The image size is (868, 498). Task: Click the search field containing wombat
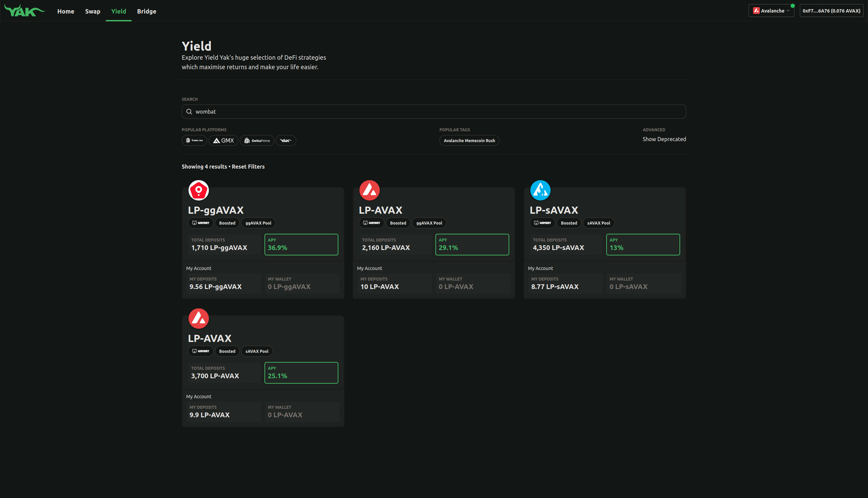click(434, 112)
